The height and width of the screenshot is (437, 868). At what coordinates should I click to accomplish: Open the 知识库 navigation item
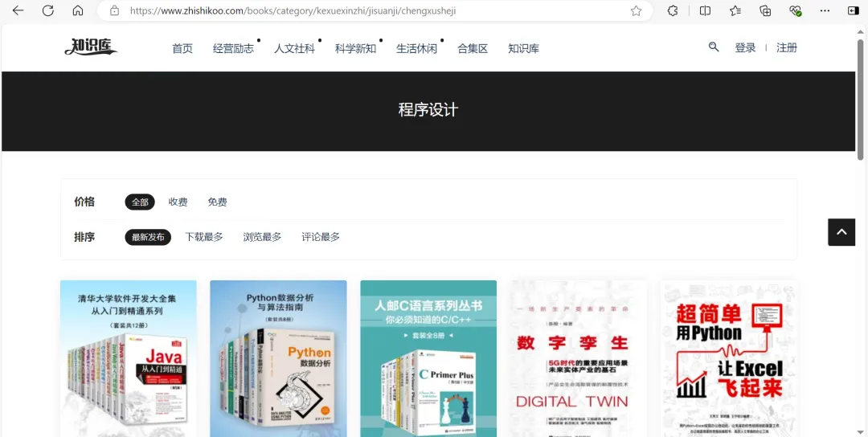pos(524,49)
